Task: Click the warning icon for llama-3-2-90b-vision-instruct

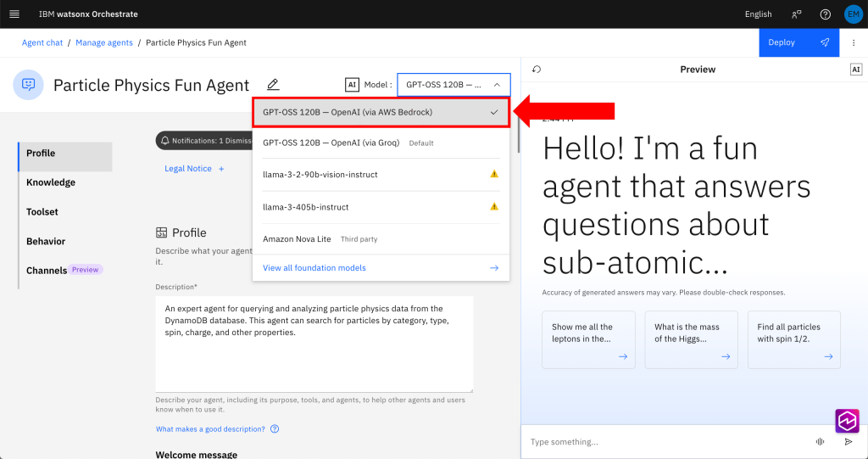Action: tap(494, 174)
